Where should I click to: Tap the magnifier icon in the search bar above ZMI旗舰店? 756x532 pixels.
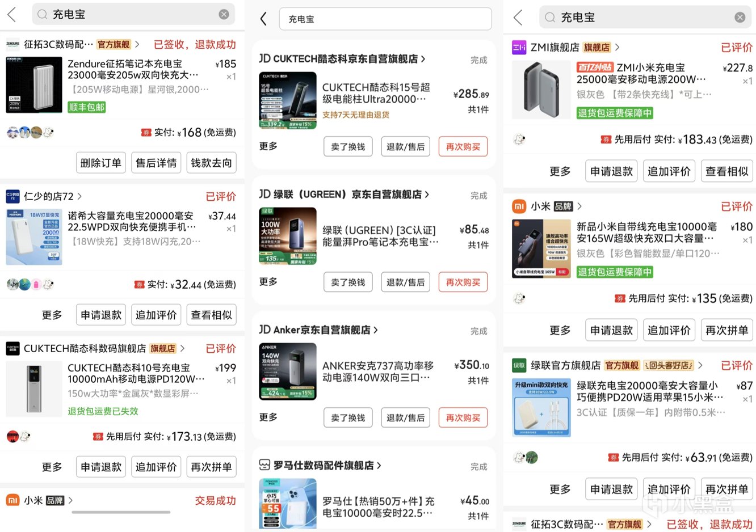coord(550,18)
